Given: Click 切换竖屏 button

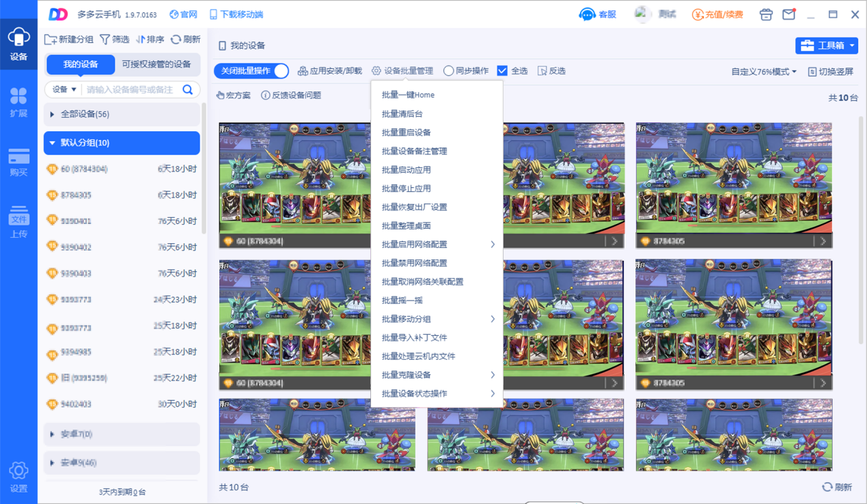Looking at the screenshot, I should click(x=831, y=72).
